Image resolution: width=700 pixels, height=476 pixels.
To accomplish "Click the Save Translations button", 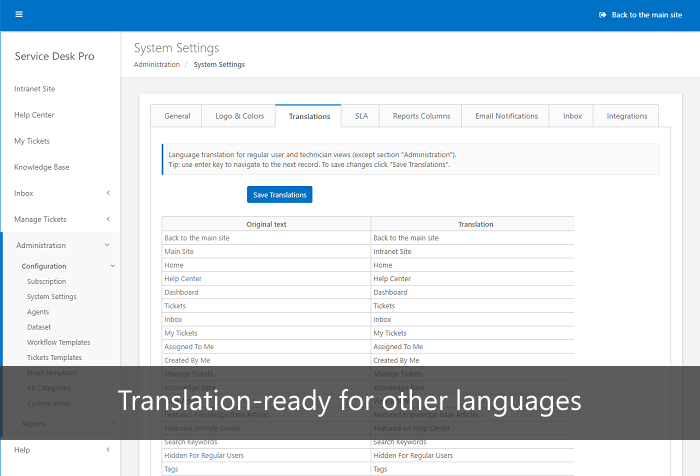I will pos(279,195).
